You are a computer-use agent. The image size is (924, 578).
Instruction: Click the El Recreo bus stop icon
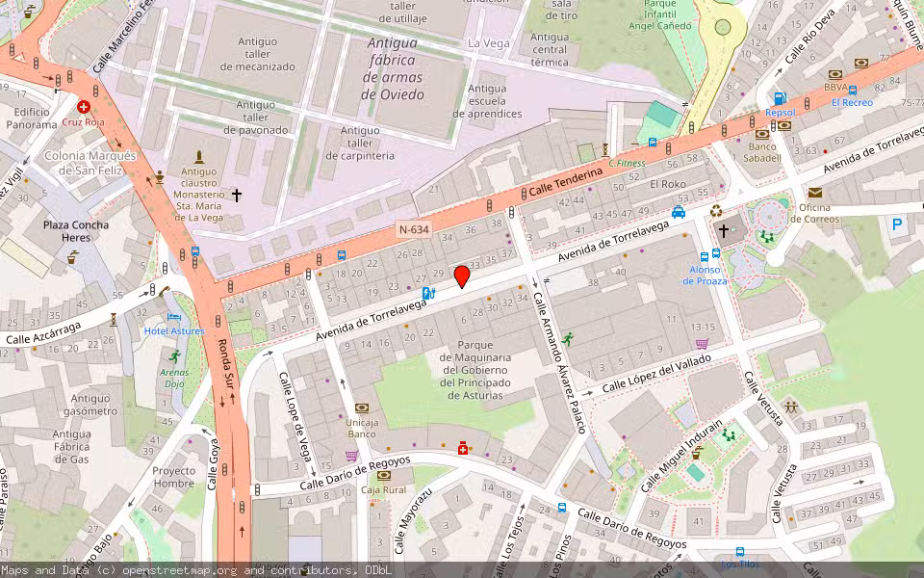(852, 91)
